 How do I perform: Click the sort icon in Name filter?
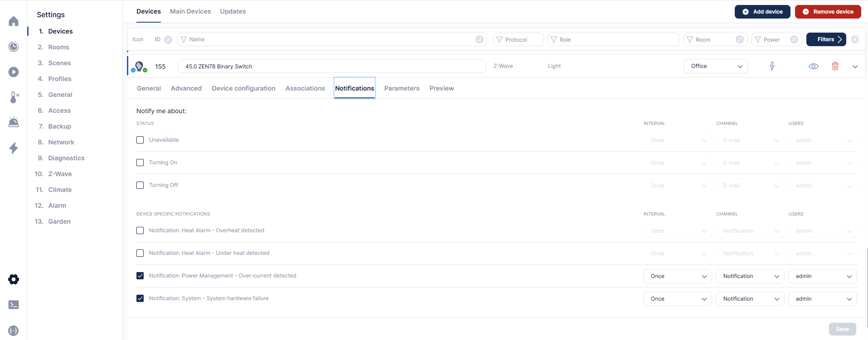[x=480, y=39]
